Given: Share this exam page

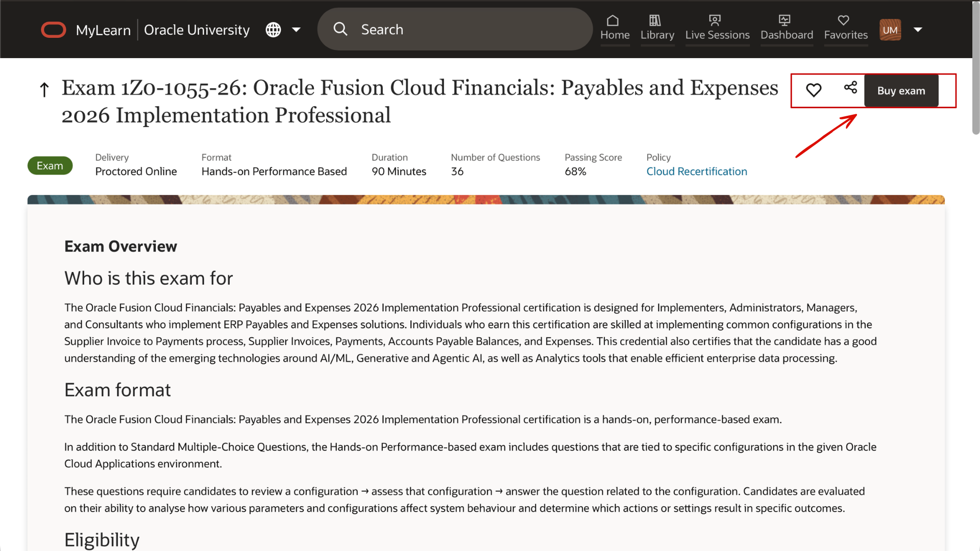Looking at the screenshot, I should [850, 88].
